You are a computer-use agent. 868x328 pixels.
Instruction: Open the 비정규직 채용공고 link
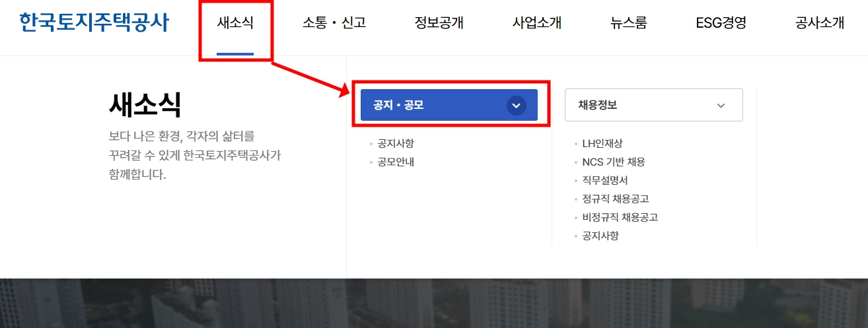pyautogui.click(x=620, y=217)
